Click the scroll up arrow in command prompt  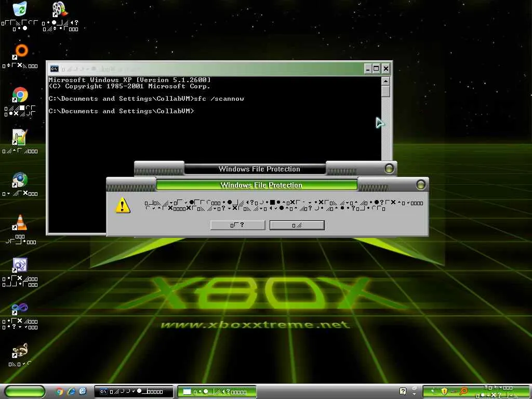pos(385,81)
